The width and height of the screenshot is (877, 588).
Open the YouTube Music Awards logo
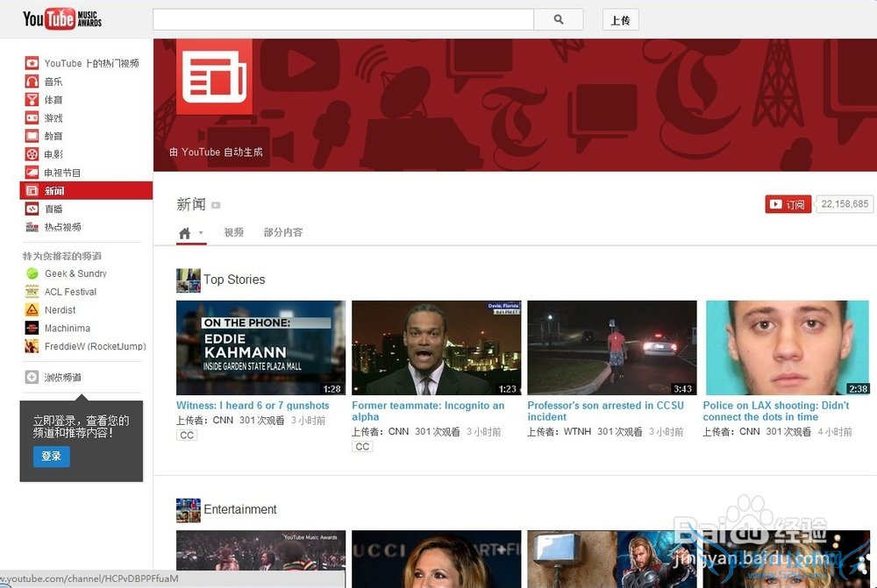[x=62, y=19]
